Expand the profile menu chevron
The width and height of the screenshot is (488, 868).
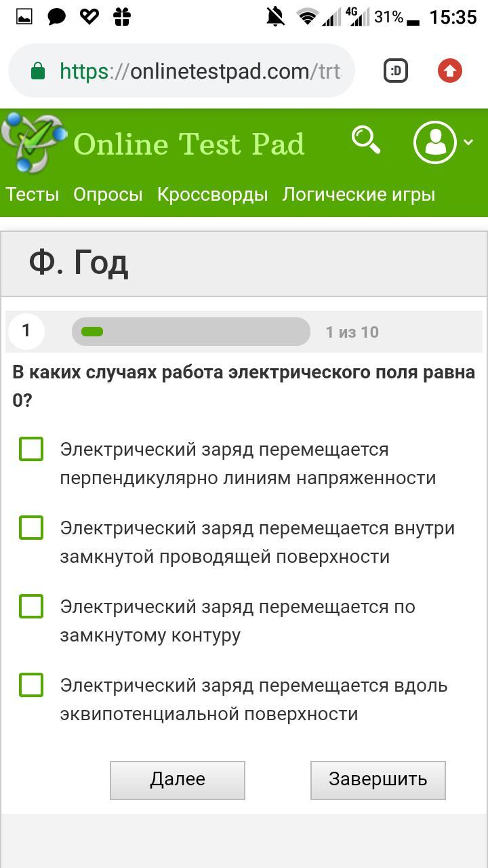468,142
